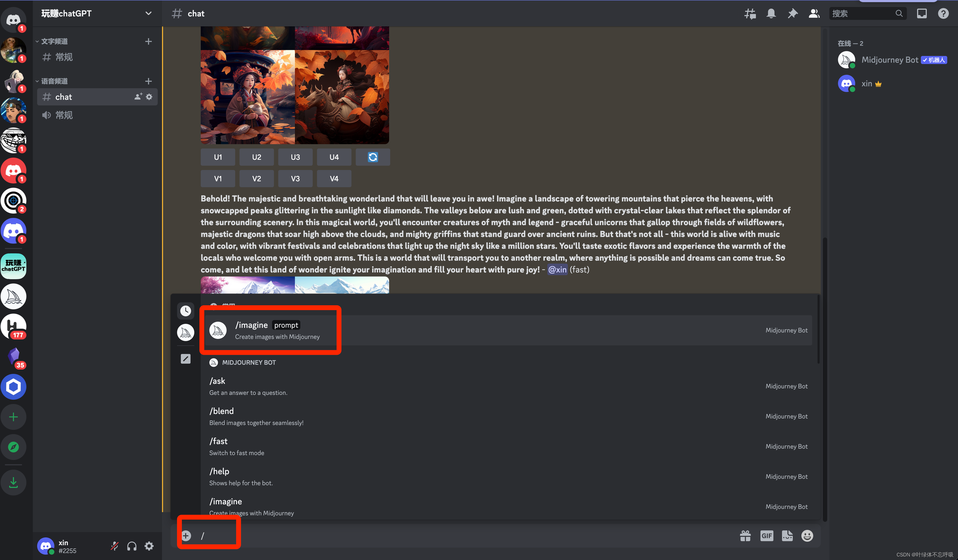Click the U3 upscale button
The height and width of the screenshot is (560, 958).
pos(295,157)
